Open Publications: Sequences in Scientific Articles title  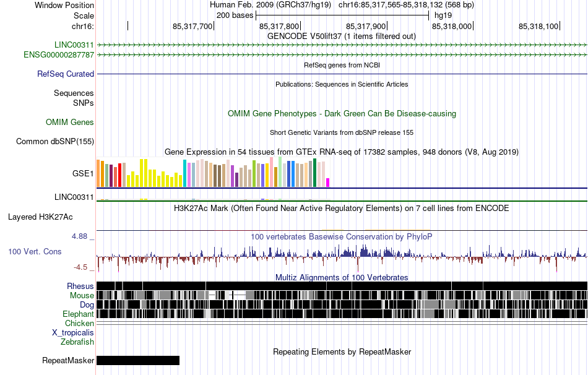coord(342,84)
